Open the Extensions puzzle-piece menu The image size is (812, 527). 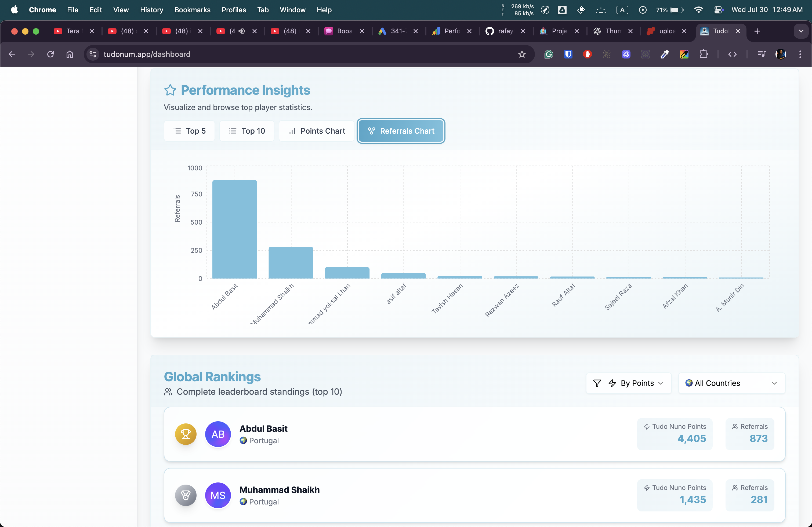pos(704,54)
